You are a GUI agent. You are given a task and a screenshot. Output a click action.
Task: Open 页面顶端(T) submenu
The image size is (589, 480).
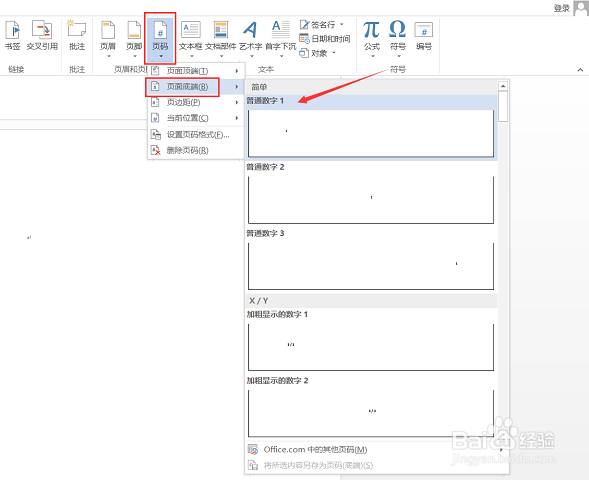tap(195, 71)
